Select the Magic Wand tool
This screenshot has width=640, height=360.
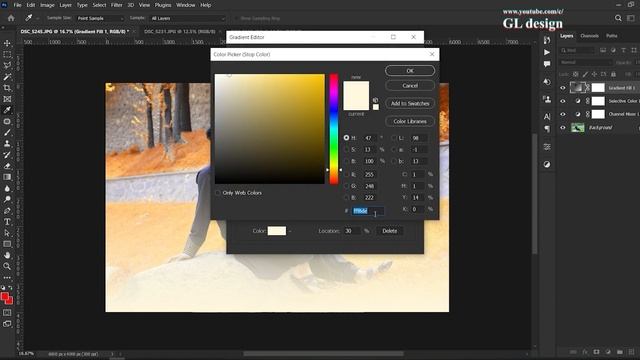(x=7, y=77)
